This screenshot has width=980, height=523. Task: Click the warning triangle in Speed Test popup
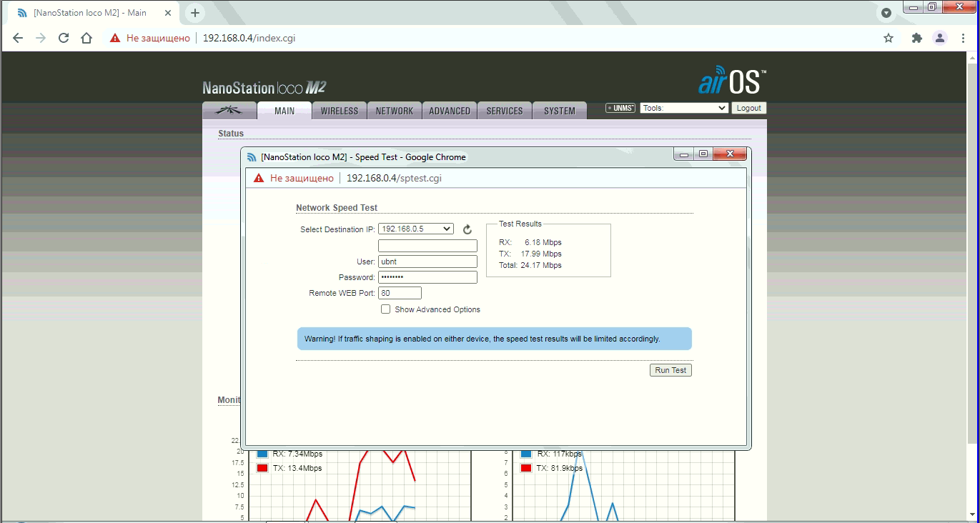point(259,178)
